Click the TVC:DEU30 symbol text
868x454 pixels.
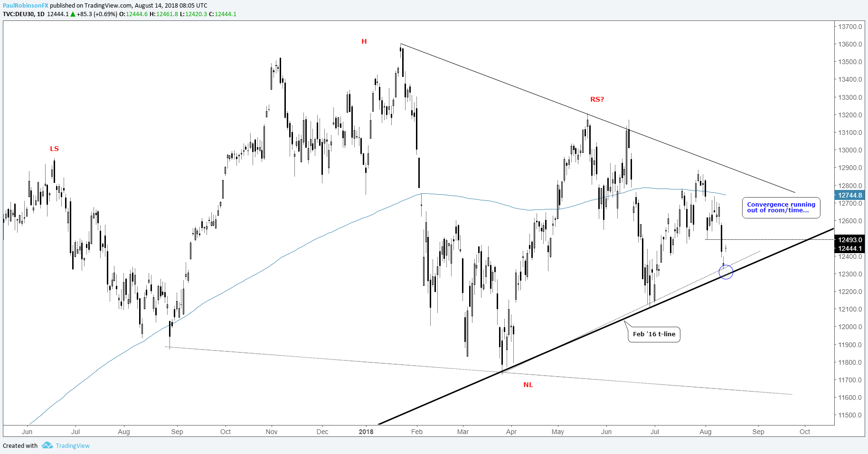(x=18, y=14)
